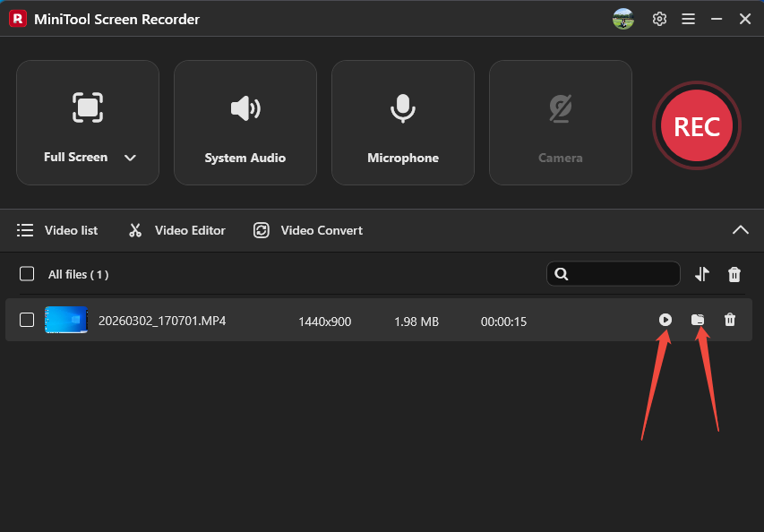
Task: Select the checkbox for 20260302_170701.MP4
Action: (27, 320)
